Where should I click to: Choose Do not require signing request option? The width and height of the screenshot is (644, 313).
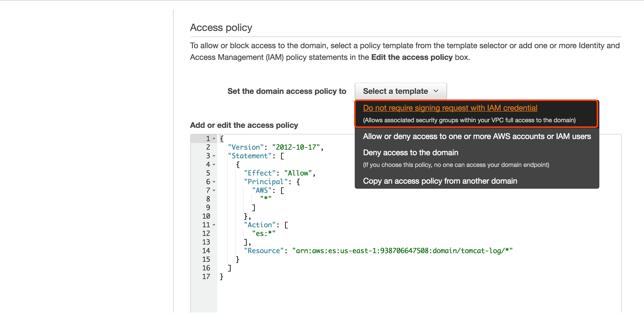(450, 108)
